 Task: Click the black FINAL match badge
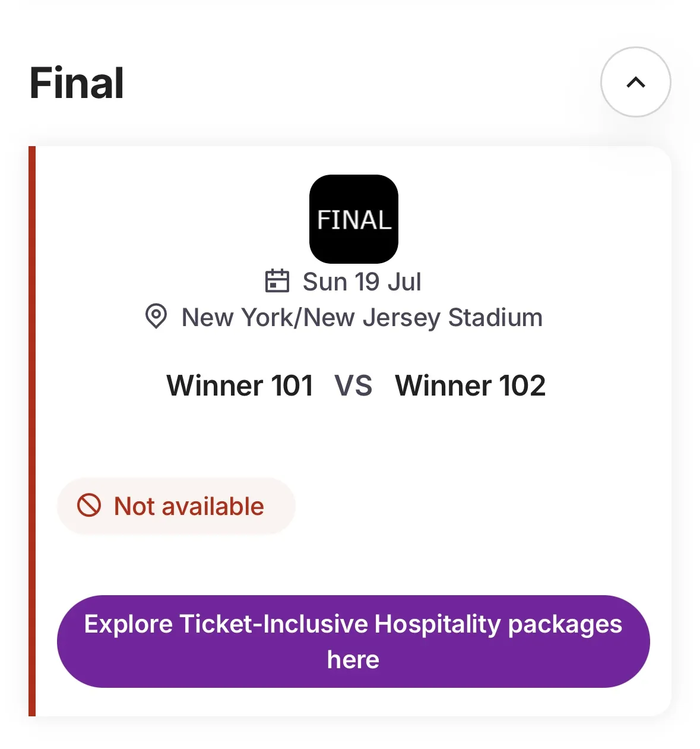353,219
